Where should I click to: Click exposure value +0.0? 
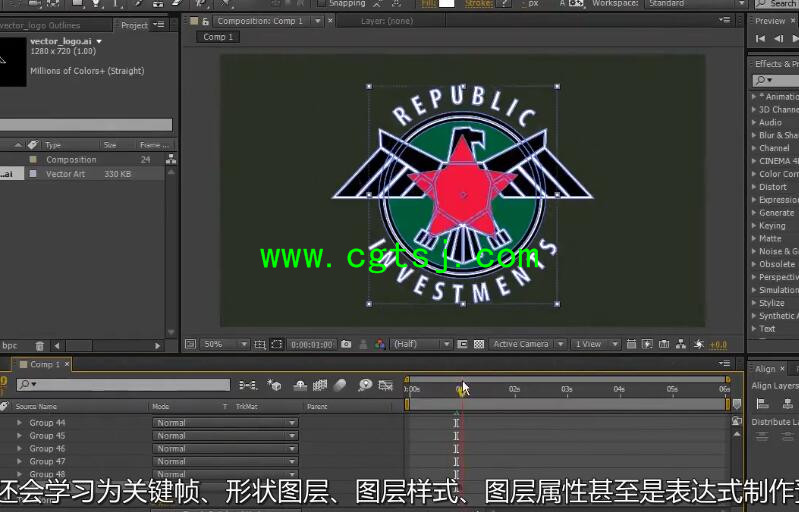(718, 345)
